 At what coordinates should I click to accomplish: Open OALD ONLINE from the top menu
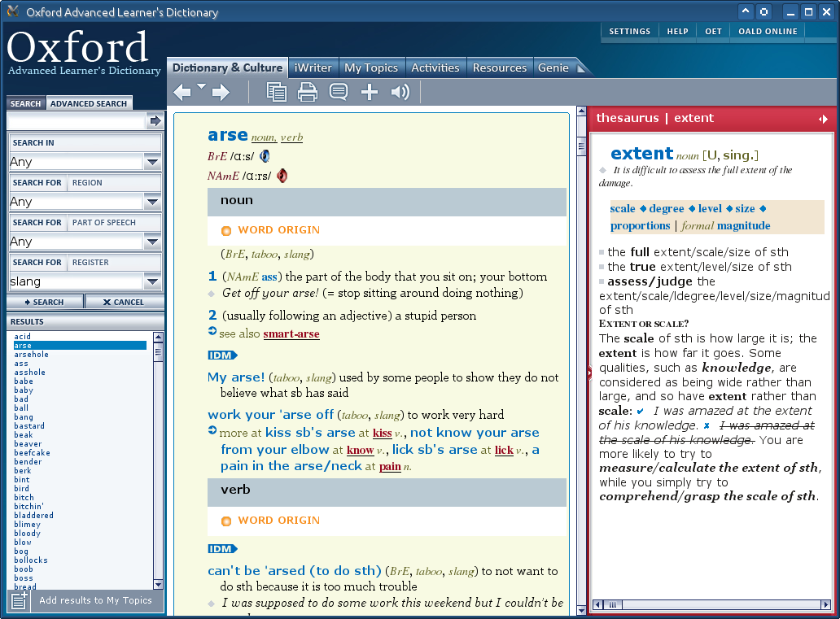click(x=768, y=31)
